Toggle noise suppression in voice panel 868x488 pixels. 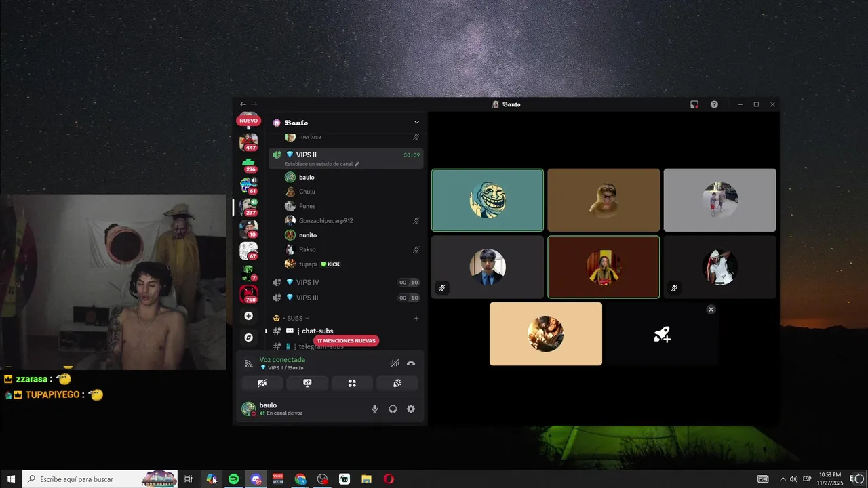395,363
